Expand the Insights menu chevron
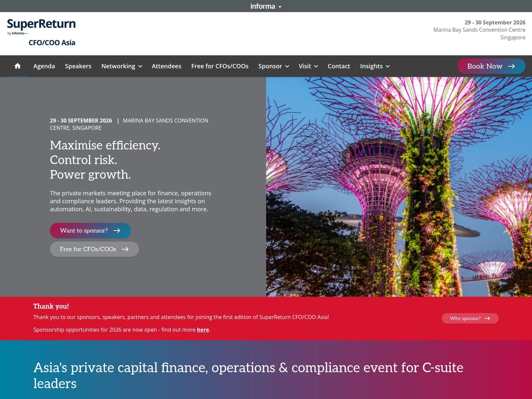Viewport: 532px width, 399px height. tap(388, 66)
